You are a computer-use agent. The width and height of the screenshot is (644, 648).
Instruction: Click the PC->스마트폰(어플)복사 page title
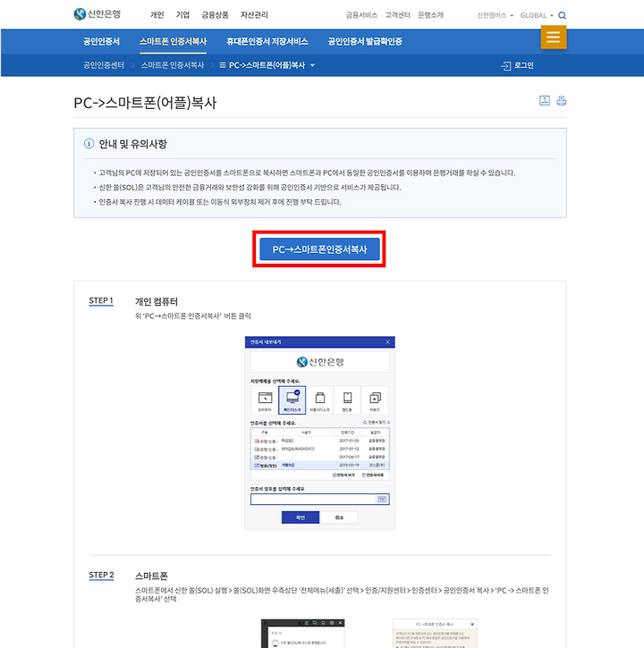[145, 103]
